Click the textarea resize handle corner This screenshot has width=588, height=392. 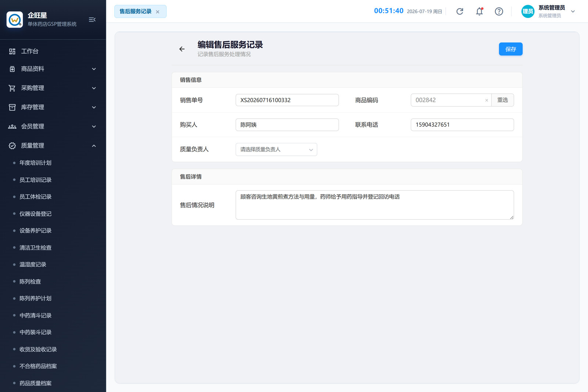click(x=512, y=217)
